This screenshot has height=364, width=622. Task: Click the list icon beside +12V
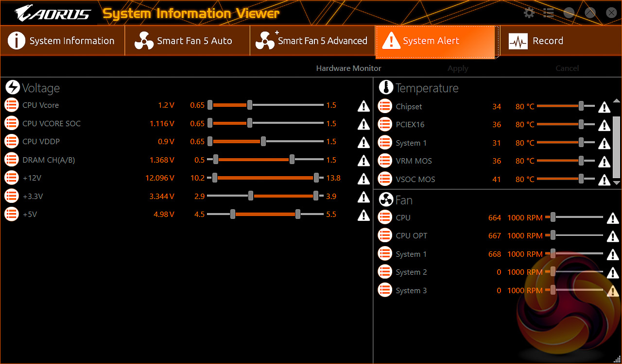coord(11,178)
